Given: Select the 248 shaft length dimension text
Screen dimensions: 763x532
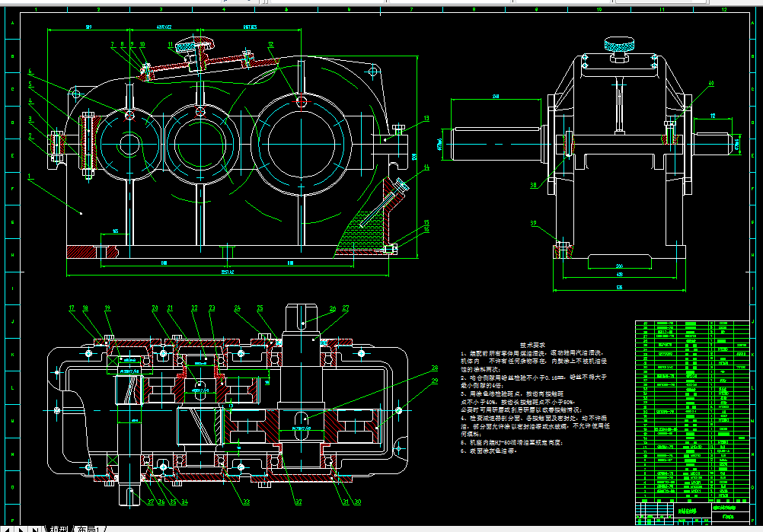Looking at the screenshot, I should [496, 97].
